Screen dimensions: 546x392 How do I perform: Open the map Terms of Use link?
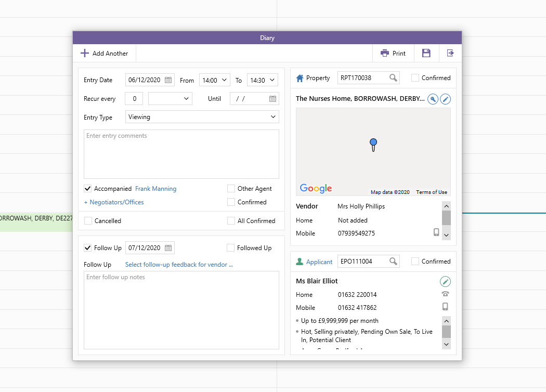(432, 192)
